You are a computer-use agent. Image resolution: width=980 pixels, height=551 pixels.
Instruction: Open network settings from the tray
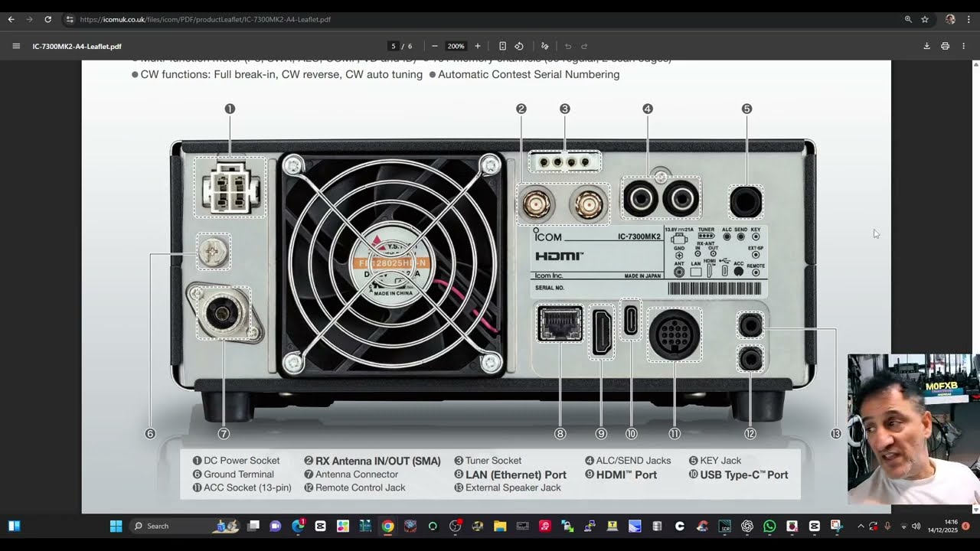903,526
